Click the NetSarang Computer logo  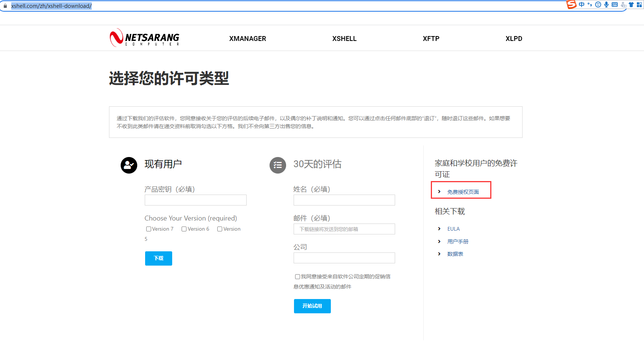click(x=144, y=38)
